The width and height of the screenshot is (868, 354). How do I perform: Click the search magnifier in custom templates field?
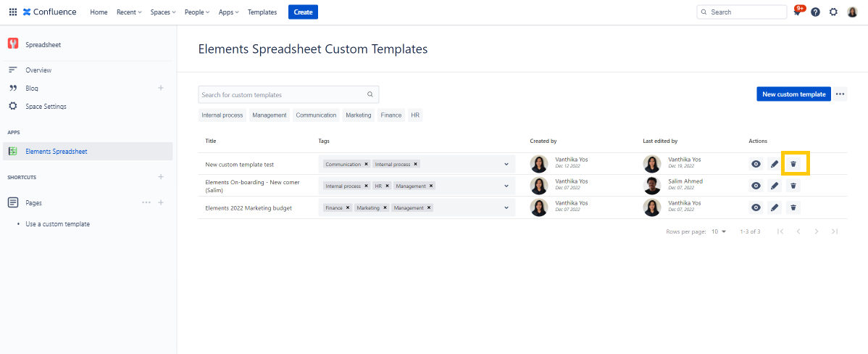(370, 94)
